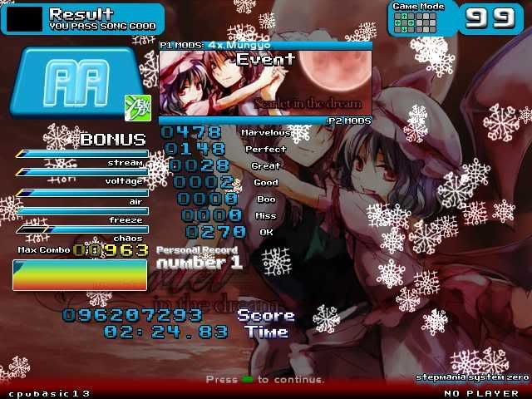Click the Miss count 0000

click(212, 215)
